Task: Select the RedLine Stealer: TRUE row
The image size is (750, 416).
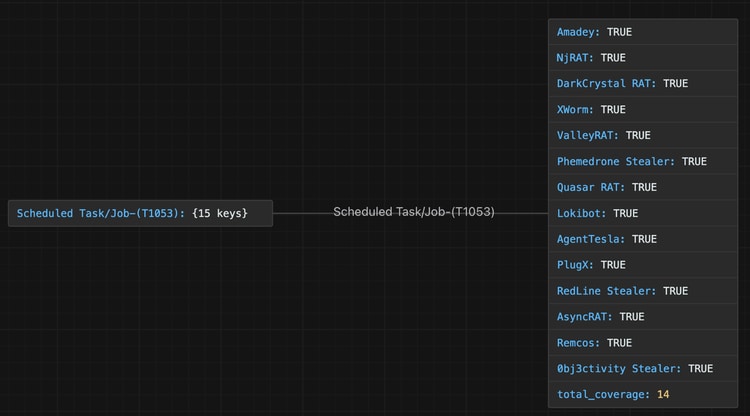Action: coord(643,291)
